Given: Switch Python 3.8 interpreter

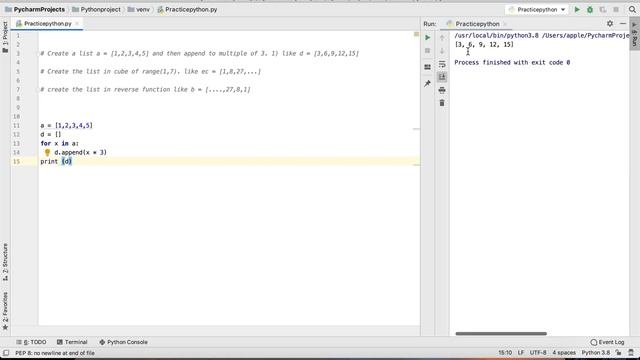Looking at the screenshot, I should 596,353.
